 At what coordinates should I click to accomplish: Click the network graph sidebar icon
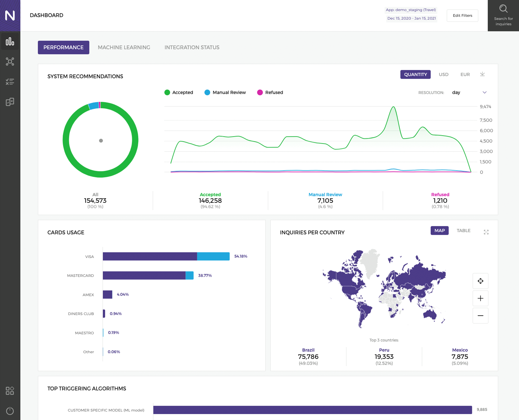pyautogui.click(x=10, y=61)
